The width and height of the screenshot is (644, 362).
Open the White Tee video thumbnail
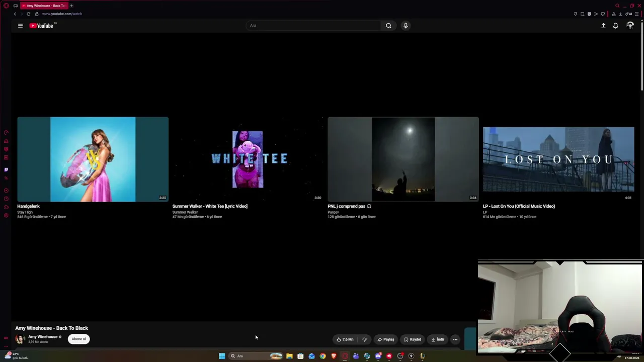(x=248, y=159)
